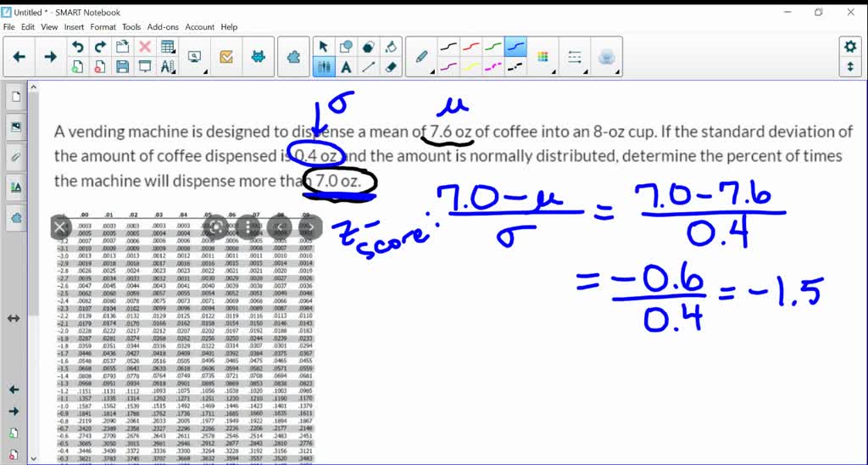The height and width of the screenshot is (465, 868).
Task: Open the Attachments paperclip tab
Action: pos(16,157)
